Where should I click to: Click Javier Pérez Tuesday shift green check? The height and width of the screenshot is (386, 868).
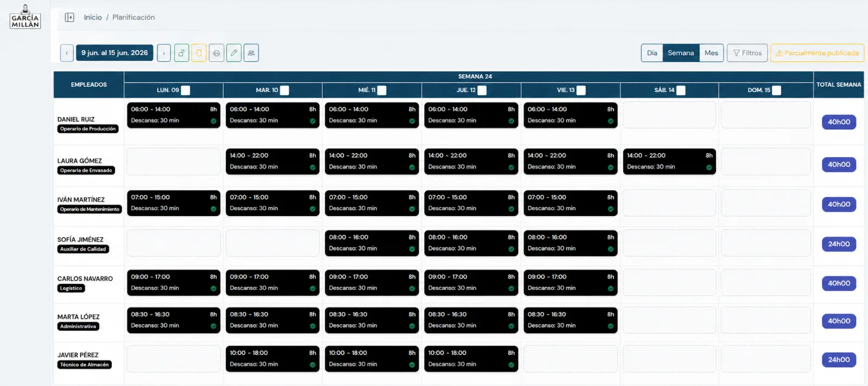(312, 365)
